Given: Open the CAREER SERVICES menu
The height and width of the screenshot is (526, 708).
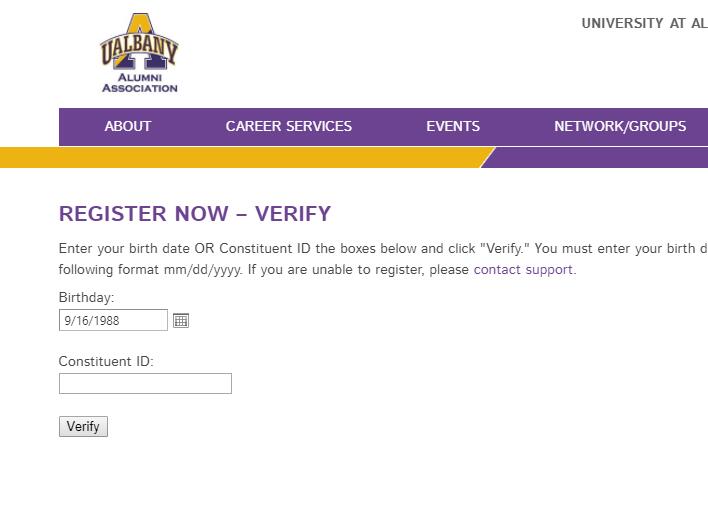Looking at the screenshot, I should (289, 126).
